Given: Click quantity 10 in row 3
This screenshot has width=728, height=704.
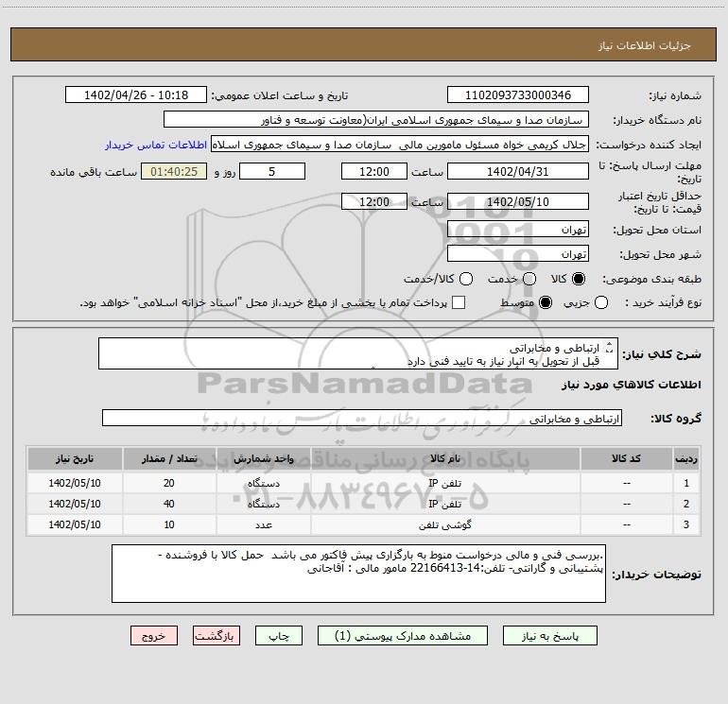Looking at the screenshot, I should pos(169,524).
